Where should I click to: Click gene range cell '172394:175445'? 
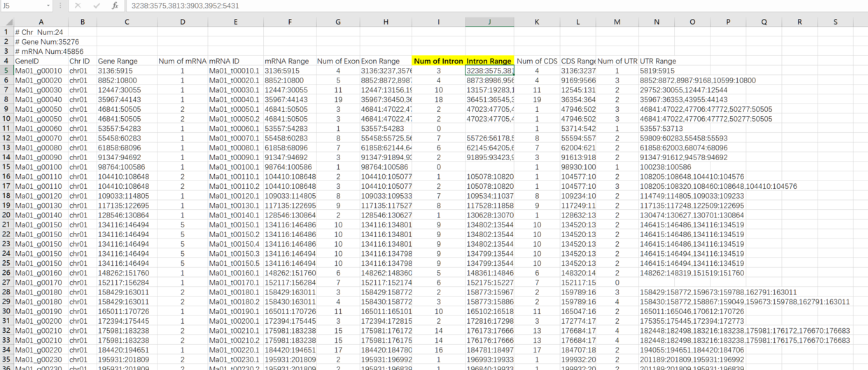(x=127, y=321)
